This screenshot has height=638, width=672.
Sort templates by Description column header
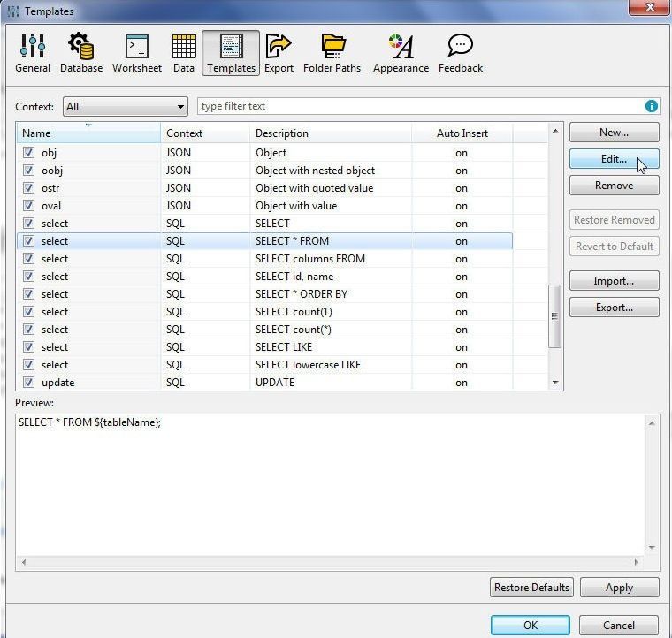point(331,133)
